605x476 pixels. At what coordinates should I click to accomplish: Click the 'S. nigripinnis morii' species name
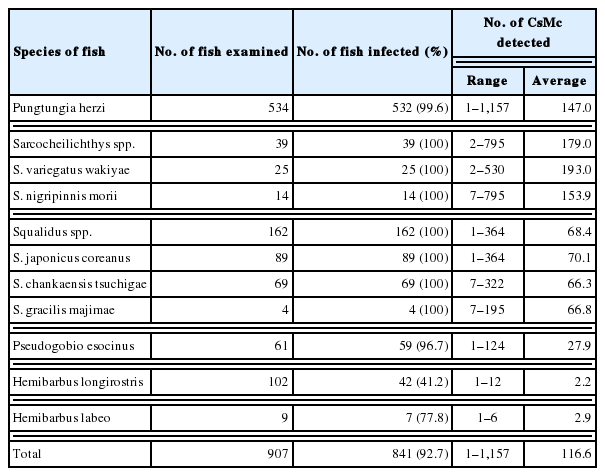(x=63, y=196)
